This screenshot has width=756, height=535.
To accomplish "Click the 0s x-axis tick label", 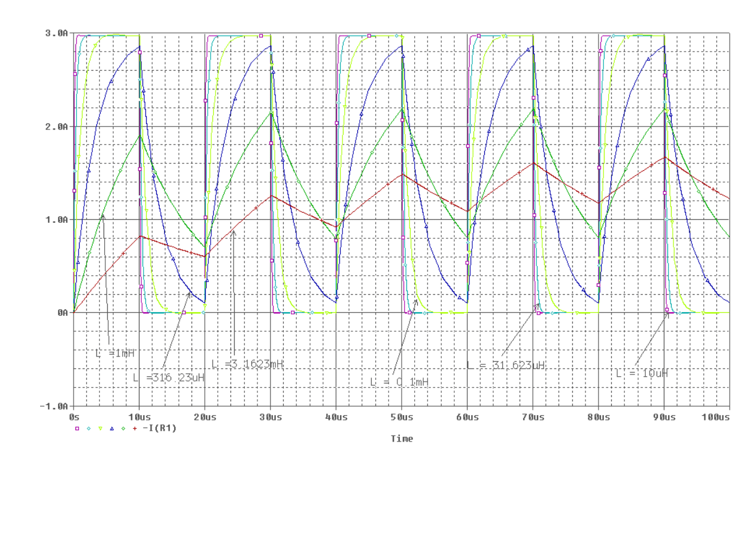I will pos(74,415).
